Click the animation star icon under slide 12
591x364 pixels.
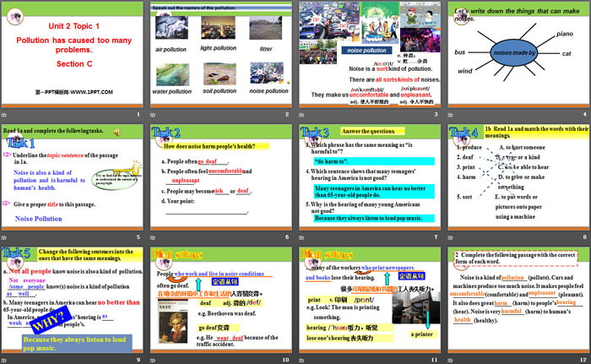click(450, 361)
